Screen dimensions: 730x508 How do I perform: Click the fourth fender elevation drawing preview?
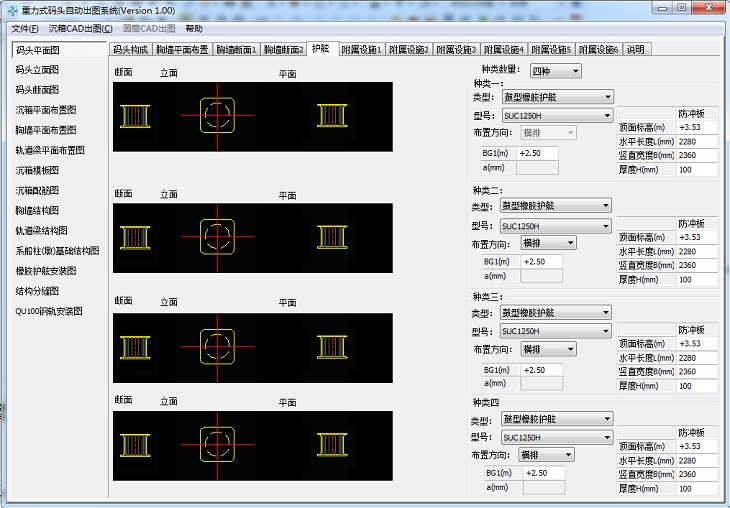253,446
